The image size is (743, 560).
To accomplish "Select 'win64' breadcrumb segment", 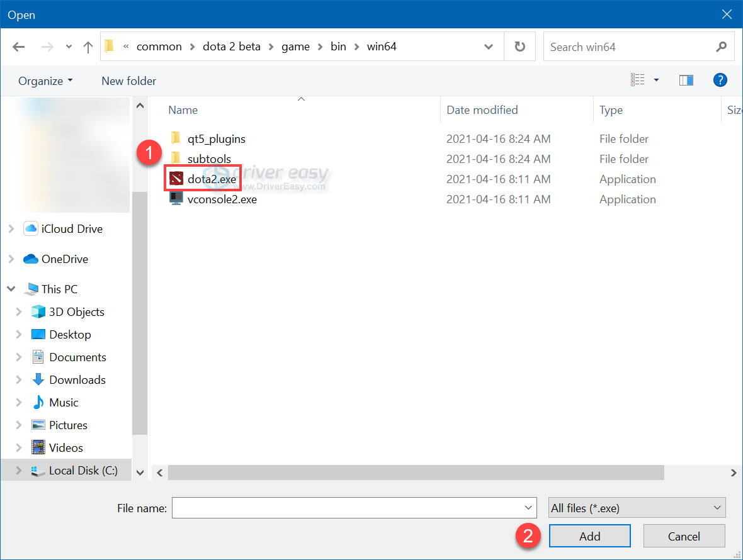I will tap(382, 47).
